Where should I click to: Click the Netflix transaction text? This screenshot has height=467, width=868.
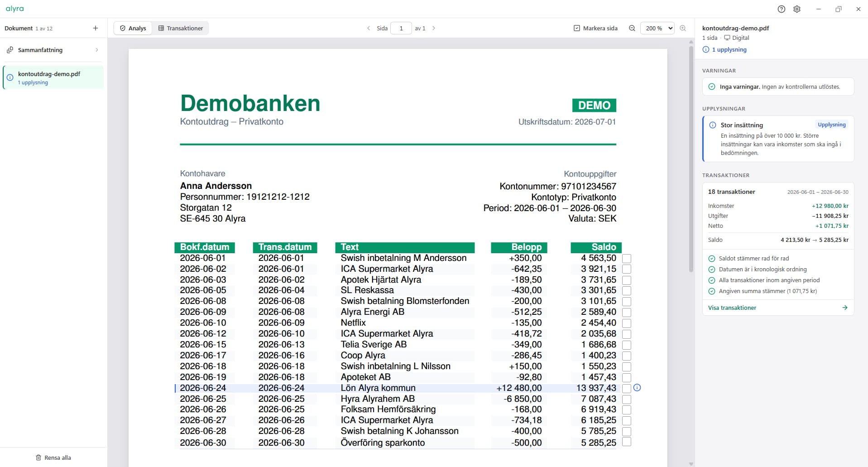click(x=353, y=323)
